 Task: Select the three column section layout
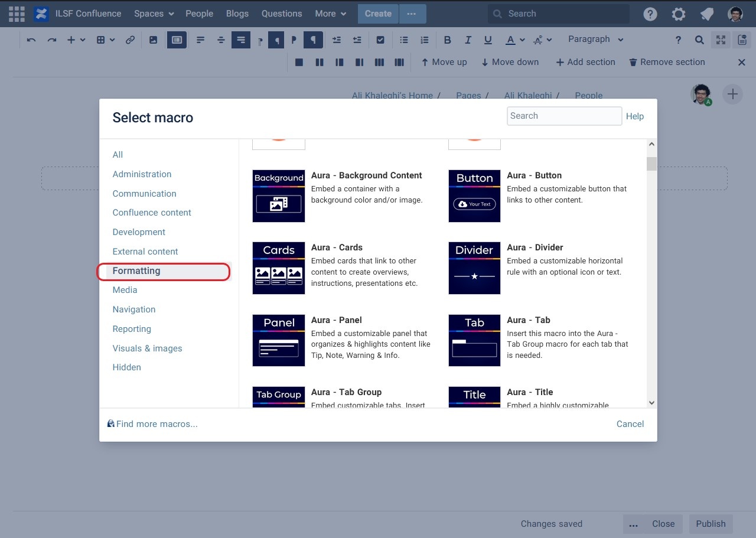(380, 63)
